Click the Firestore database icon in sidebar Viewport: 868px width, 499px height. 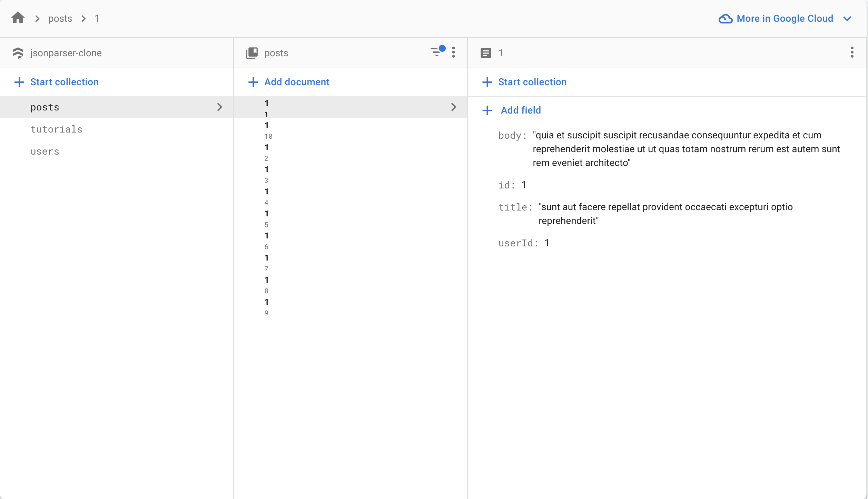pos(18,52)
